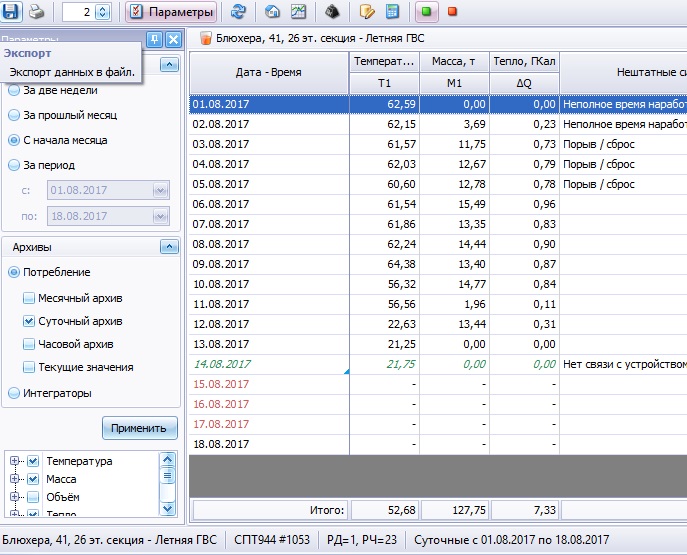This screenshot has height=555, width=687.
Task: Click the Применить button
Action: pos(140,428)
